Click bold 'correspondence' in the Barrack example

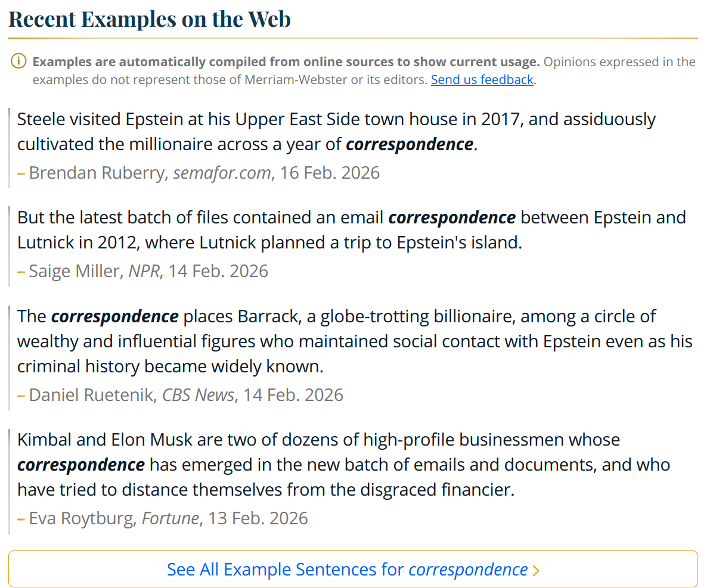[x=115, y=316]
